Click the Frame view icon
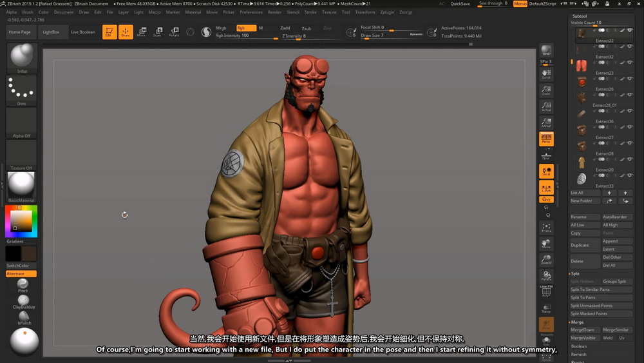 pyautogui.click(x=546, y=228)
